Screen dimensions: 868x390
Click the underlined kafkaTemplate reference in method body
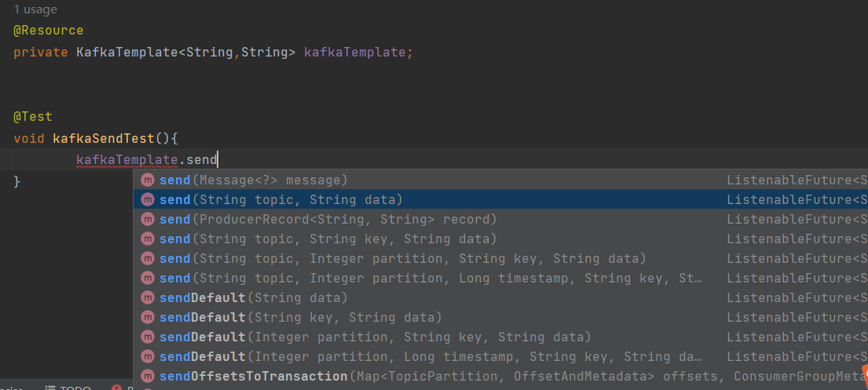click(126, 160)
